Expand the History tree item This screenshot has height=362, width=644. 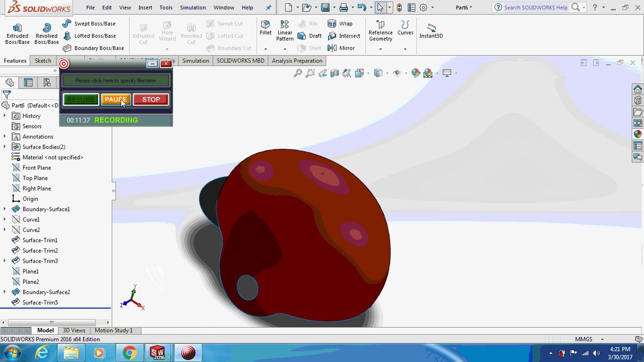[x=5, y=116]
